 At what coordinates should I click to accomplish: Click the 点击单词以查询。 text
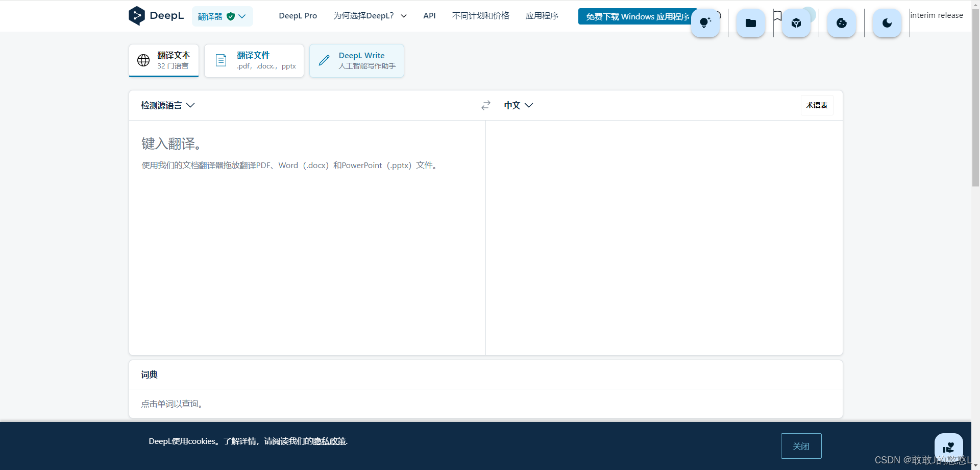tap(174, 404)
